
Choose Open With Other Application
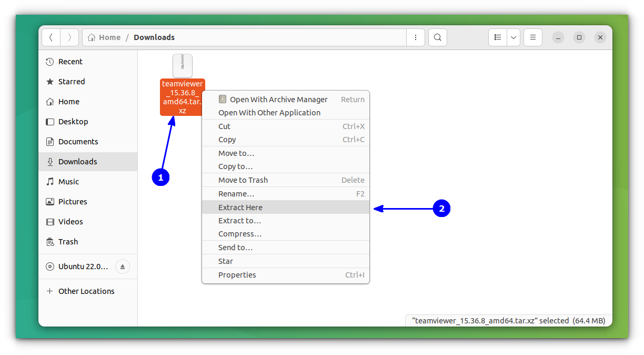click(286, 113)
